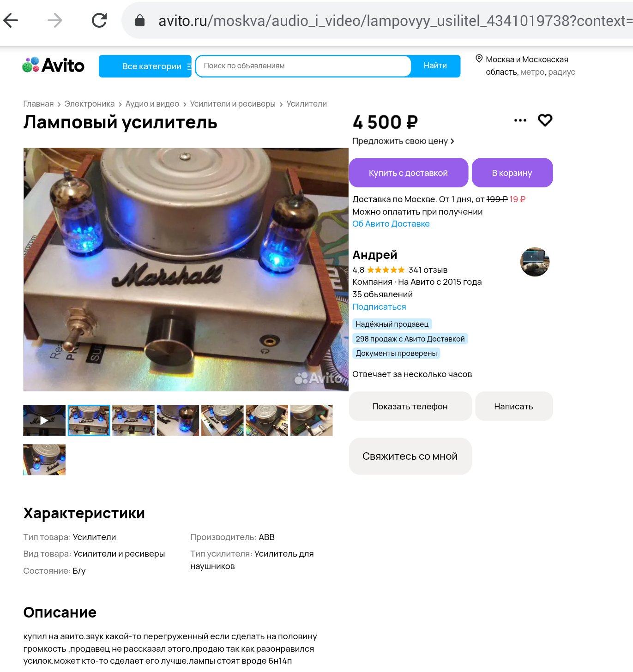Open the Все категории dropdown
This screenshot has width=633, height=672.
pyautogui.click(x=145, y=66)
